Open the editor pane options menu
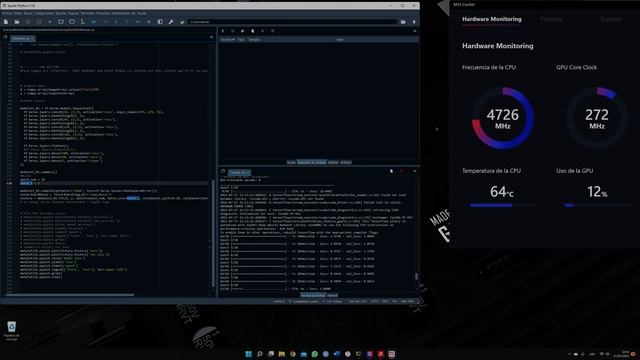Viewport: 640px width, 360px height. (x=211, y=38)
